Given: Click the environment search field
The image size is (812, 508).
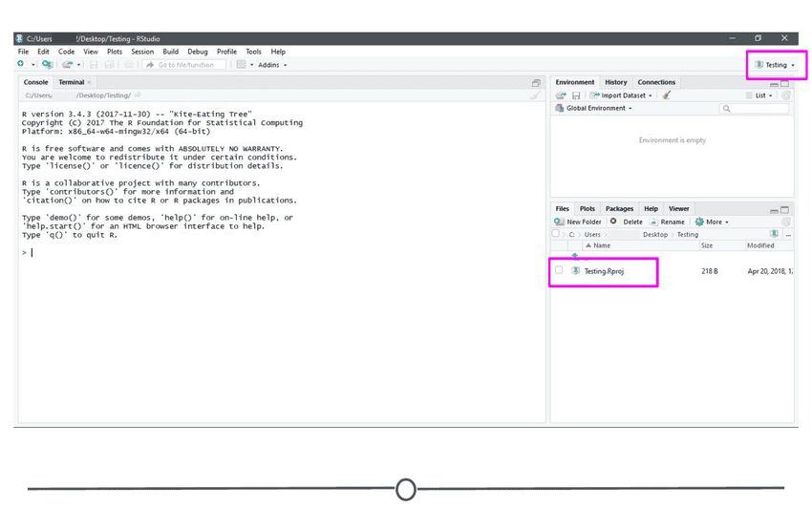Looking at the screenshot, I should pyautogui.click(x=755, y=108).
